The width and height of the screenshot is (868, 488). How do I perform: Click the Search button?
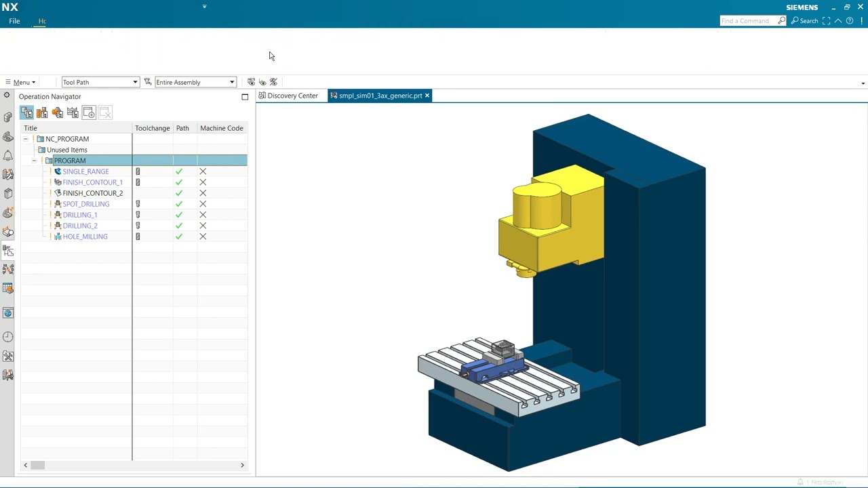804,21
